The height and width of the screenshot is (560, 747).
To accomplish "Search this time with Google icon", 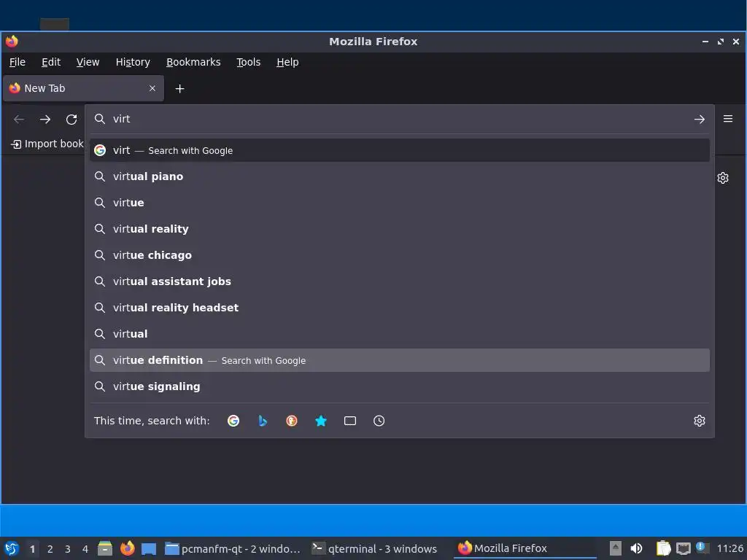I will point(233,421).
